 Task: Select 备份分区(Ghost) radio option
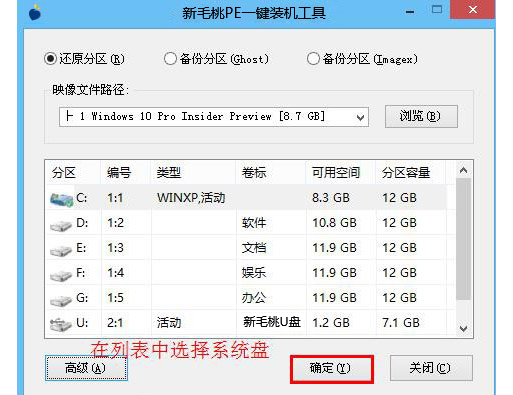pos(216,59)
